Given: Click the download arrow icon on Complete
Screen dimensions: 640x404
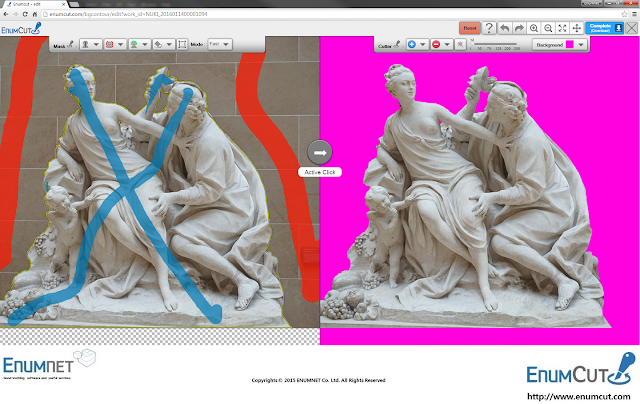Looking at the screenshot, I should tap(618, 28).
